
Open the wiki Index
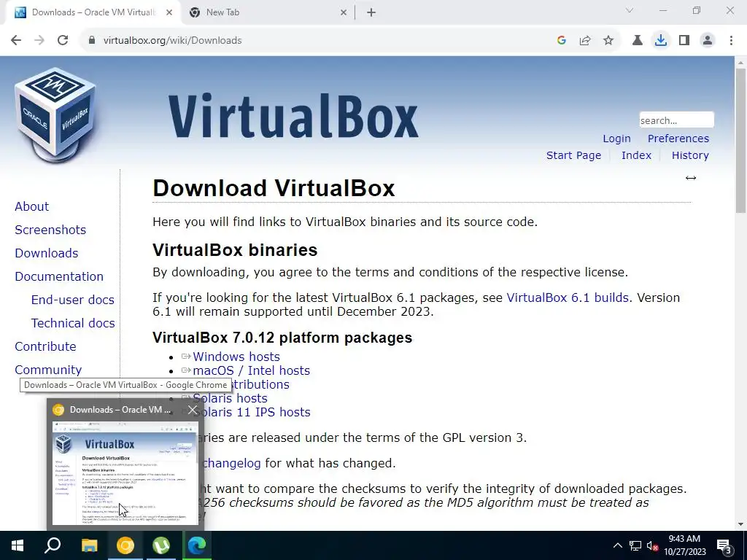pyautogui.click(x=636, y=155)
